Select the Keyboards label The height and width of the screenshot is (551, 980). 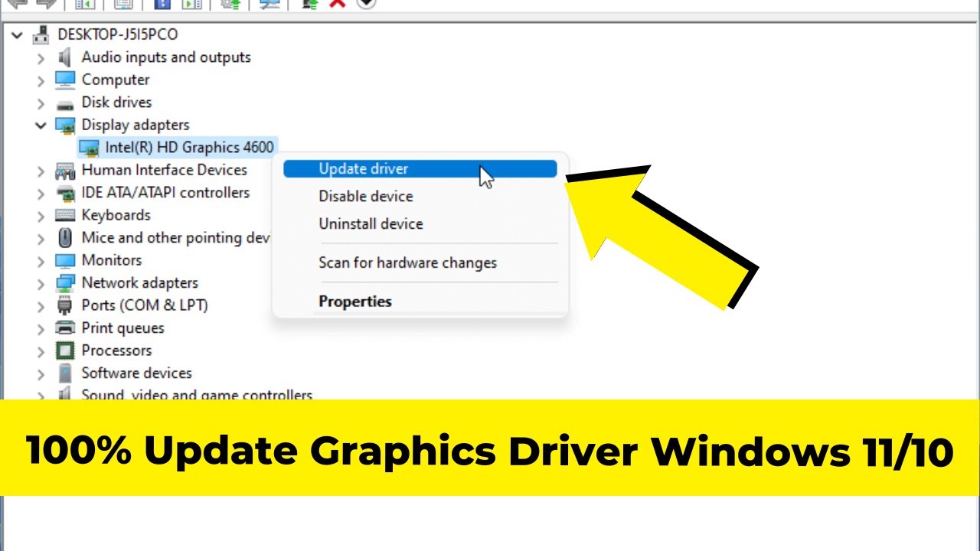pos(116,215)
